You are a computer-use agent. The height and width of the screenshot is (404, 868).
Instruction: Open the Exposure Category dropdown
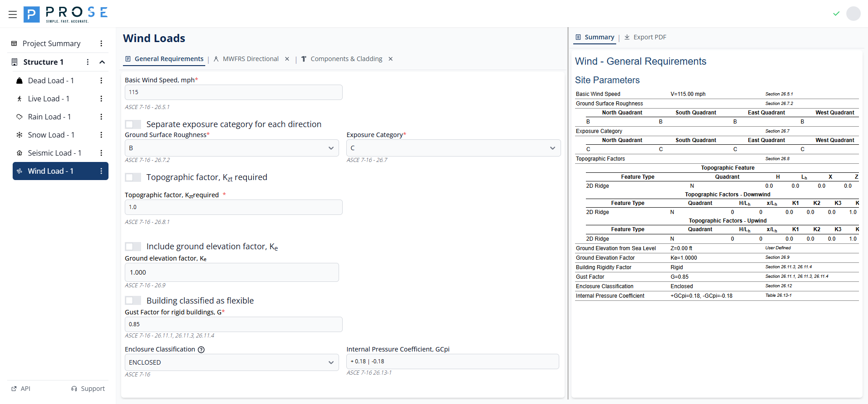[453, 148]
